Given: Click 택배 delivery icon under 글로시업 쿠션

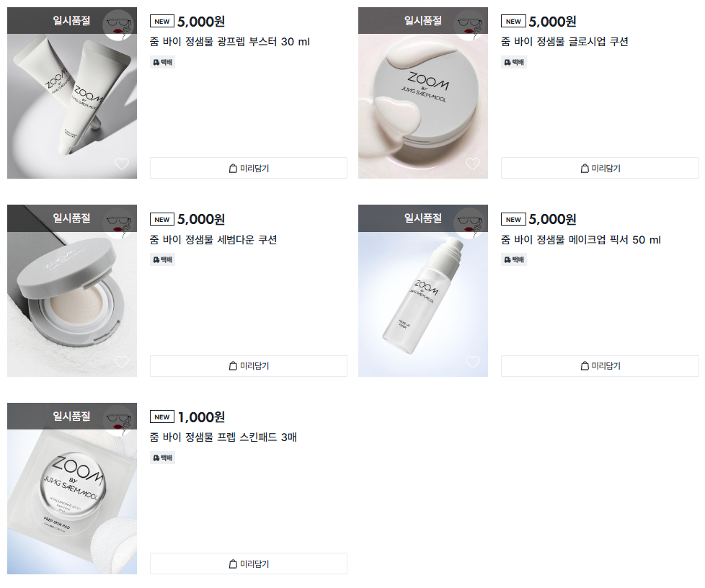Looking at the screenshot, I should (513, 62).
